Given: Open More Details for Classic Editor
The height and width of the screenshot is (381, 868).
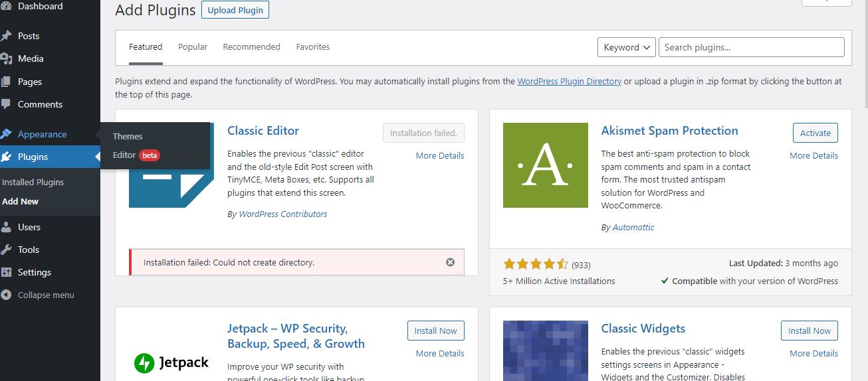Looking at the screenshot, I should [440, 155].
